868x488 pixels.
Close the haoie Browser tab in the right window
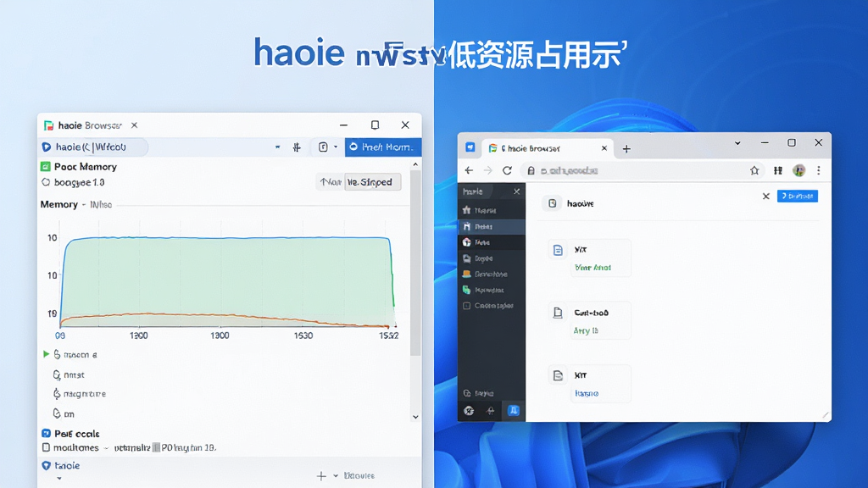(x=604, y=148)
